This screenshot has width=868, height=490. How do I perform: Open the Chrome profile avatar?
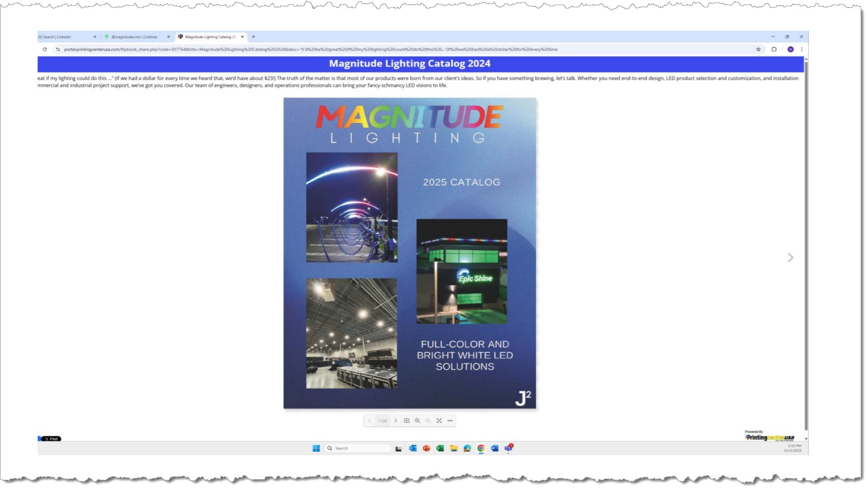790,50
